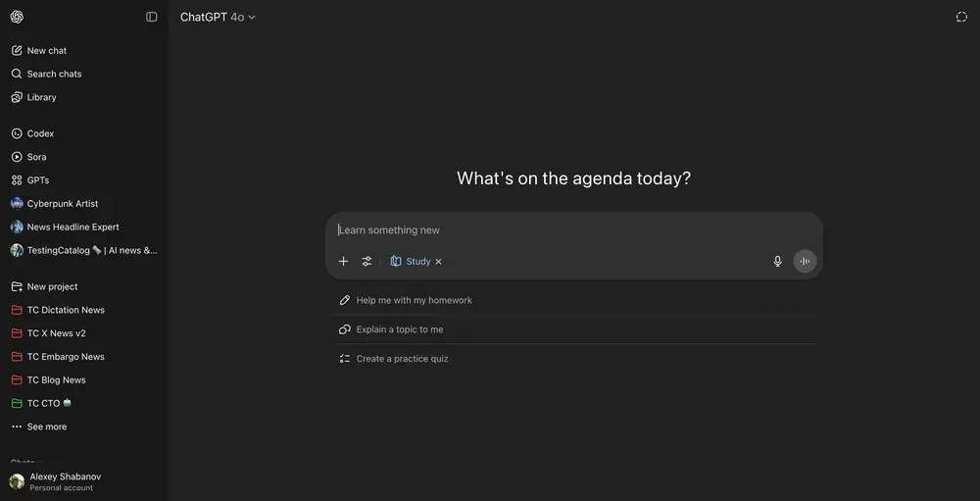
Task: Open Alexey Shabanov account menu
Action: [x=65, y=481]
